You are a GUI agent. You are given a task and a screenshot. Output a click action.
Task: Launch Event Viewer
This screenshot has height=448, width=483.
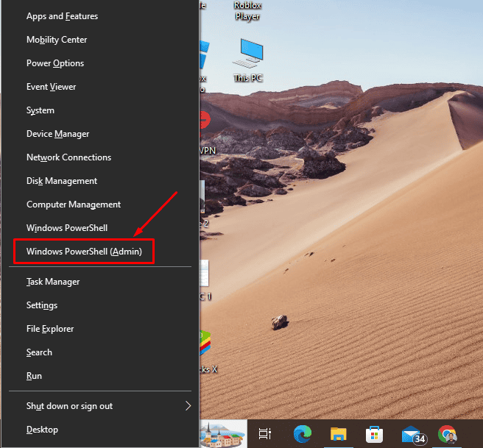tap(100, 87)
